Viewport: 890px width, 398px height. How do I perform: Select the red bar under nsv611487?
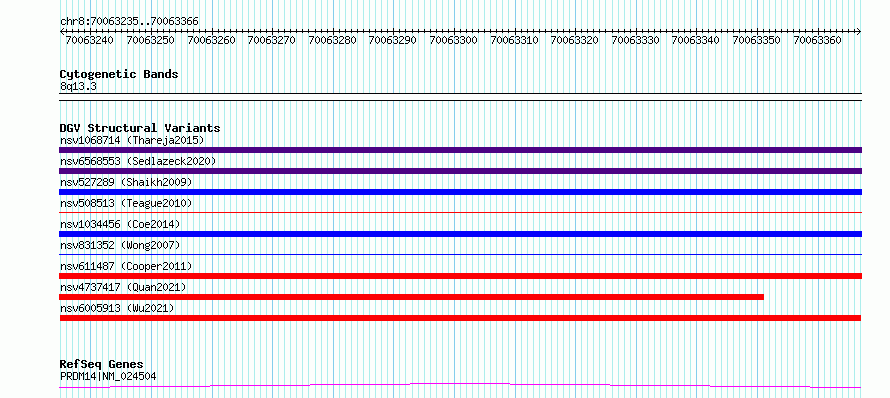460,276
